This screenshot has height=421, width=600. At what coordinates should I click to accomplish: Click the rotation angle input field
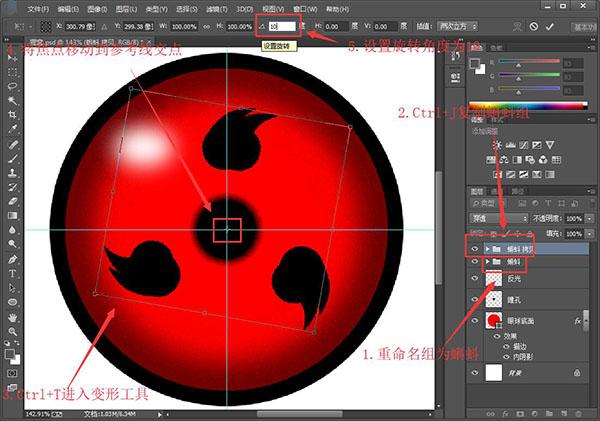point(282,26)
